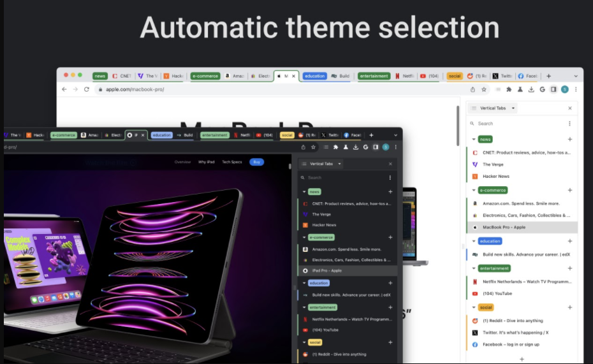The height and width of the screenshot is (364, 593).
Task: Open the extensions puzzle icon in the dark window
Action: tap(335, 147)
